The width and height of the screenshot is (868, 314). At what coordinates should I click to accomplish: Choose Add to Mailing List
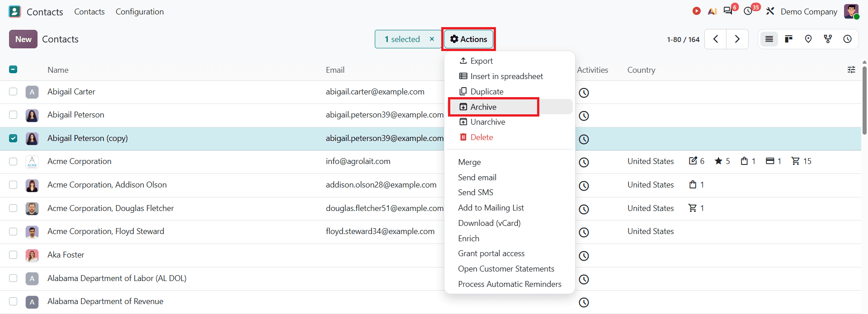coord(509,208)
